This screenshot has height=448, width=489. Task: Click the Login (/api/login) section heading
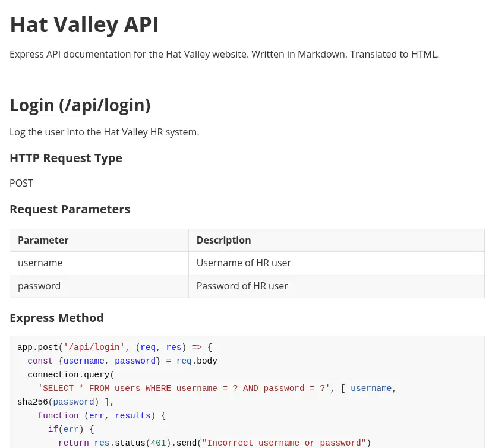point(80,105)
